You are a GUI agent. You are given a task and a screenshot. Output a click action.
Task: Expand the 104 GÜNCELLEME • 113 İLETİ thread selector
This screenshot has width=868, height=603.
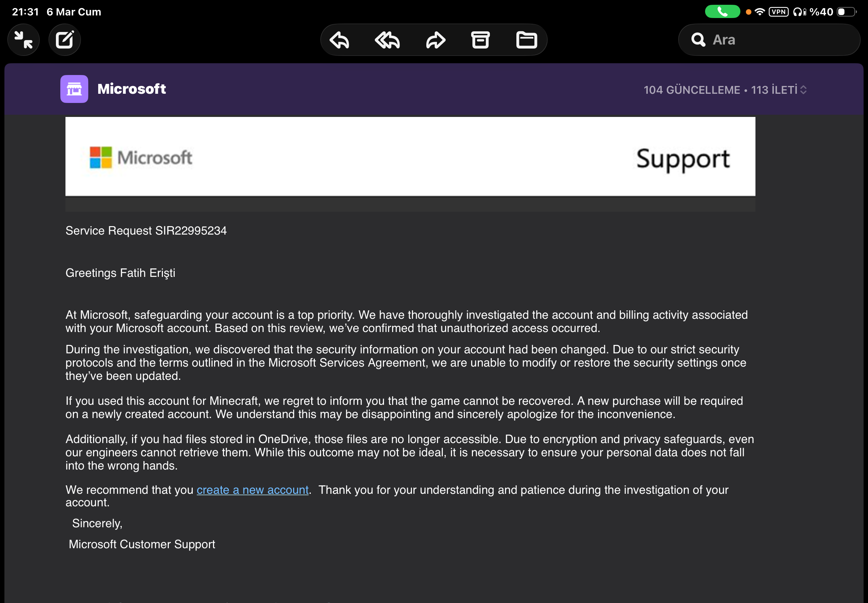(725, 90)
